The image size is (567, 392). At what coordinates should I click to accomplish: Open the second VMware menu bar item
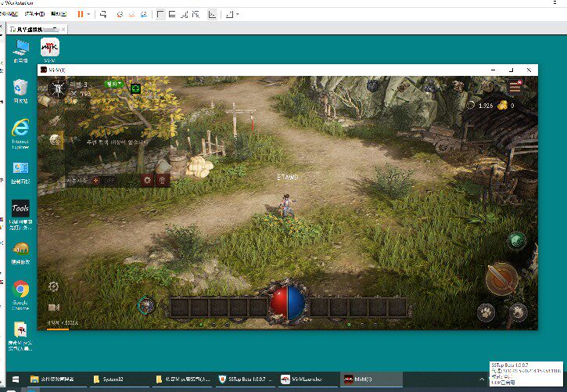[x=34, y=14]
